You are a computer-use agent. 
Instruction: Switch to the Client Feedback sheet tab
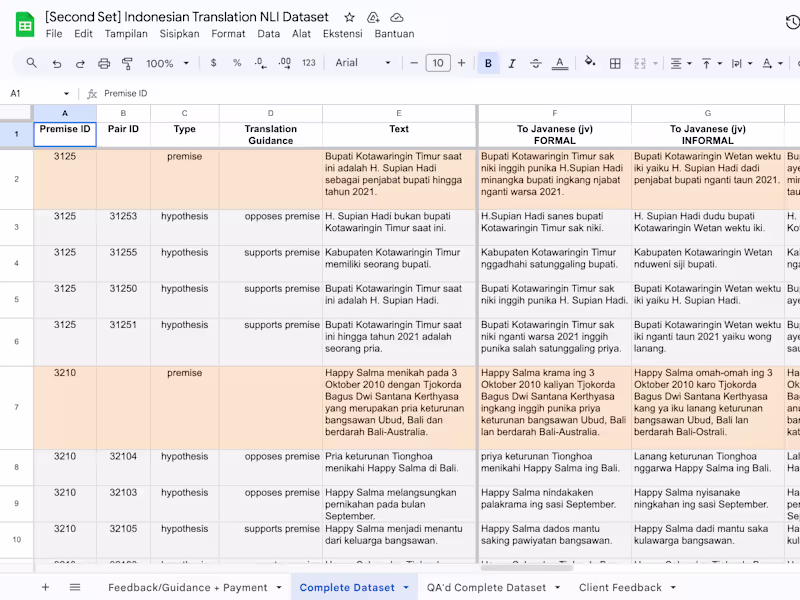tap(620, 588)
